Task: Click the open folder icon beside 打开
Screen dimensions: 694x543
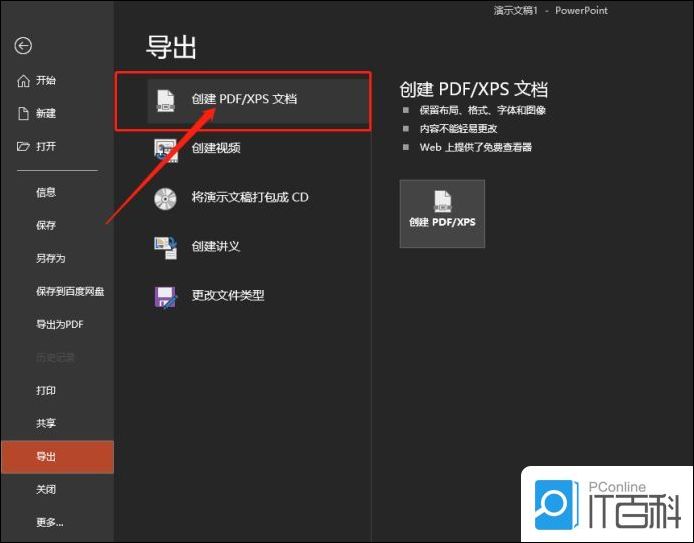Action: tap(23, 146)
